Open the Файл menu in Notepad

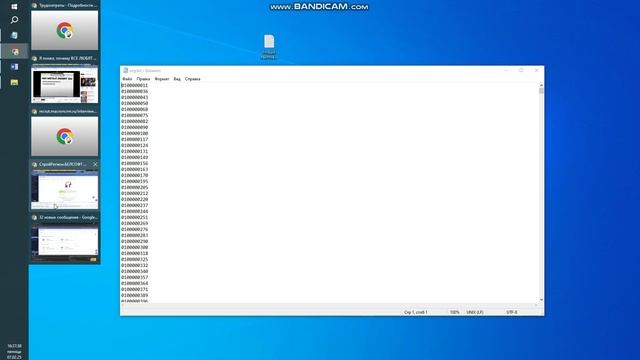pyautogui.click(x=127, y=79)
